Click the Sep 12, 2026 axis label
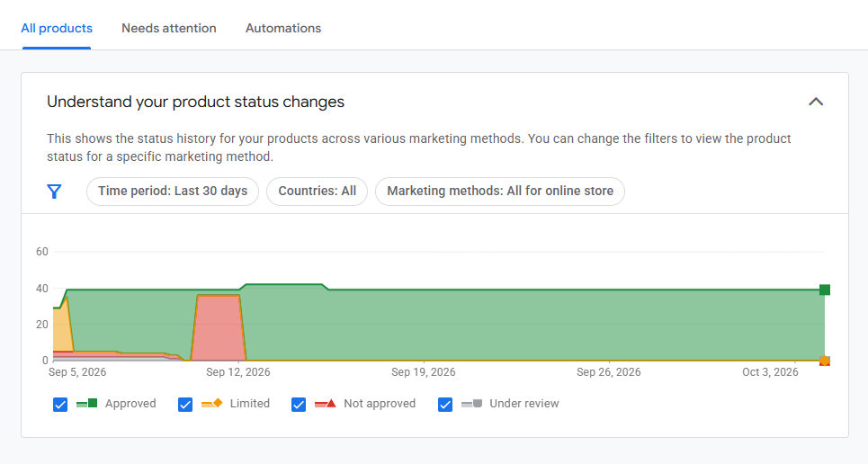The width and height of the screenshot is (868, 464). tap(238, 372)
